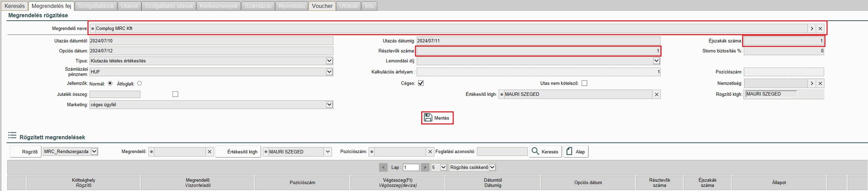Image resolution: width=868 pixels, height=191 pixels.
Task: Go to the next page arrow
Action: coord(425,167)
